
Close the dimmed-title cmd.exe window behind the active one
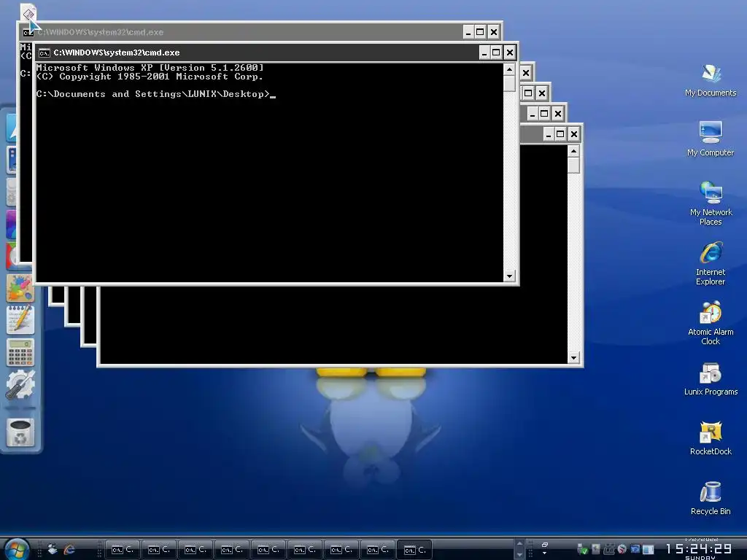tap(494, 32)
